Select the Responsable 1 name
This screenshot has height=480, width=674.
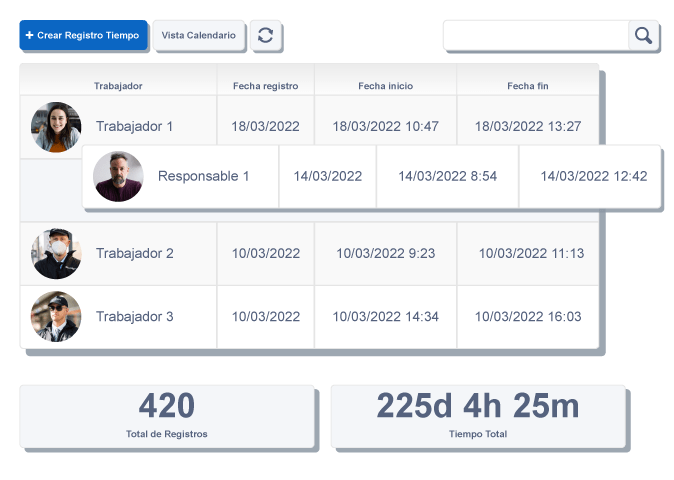[204, 176]
